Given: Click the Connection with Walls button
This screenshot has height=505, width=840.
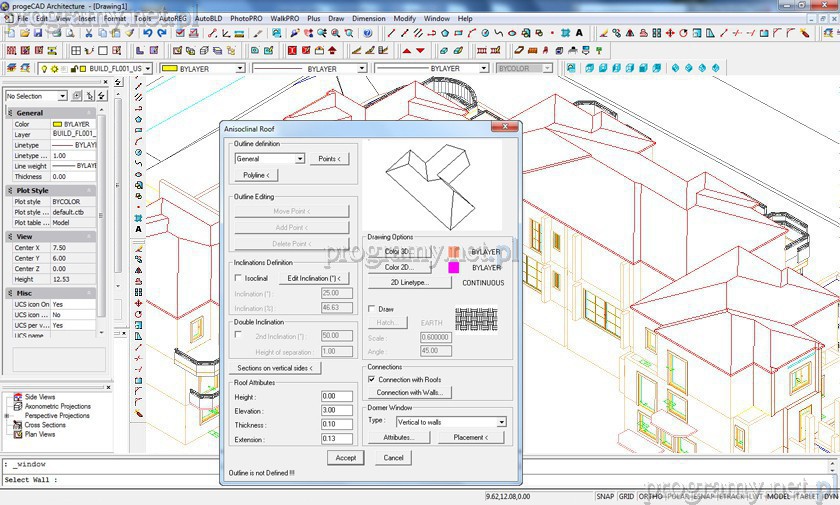Looking at the screenshot, I should (409, 393).
